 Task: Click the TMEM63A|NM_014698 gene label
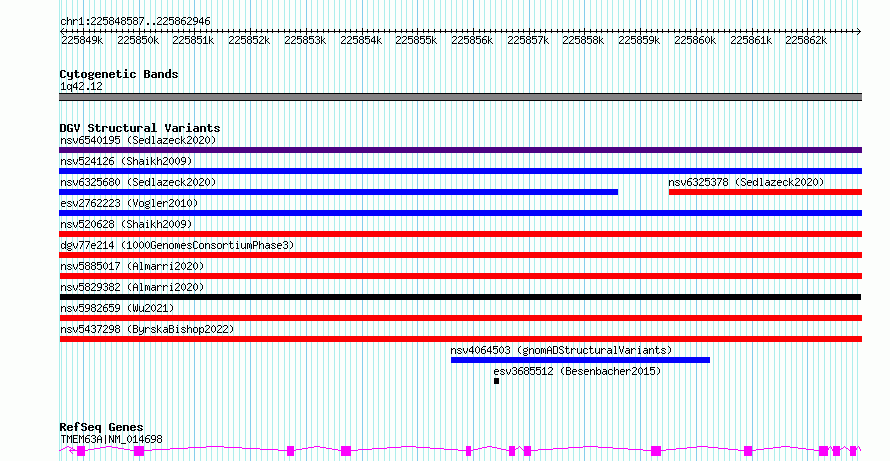(111, 439)
